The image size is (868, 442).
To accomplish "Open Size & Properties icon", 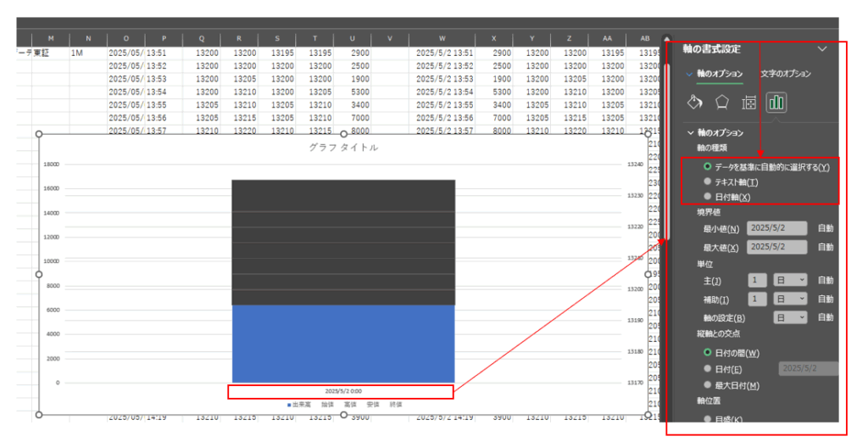I will [748, 103].
